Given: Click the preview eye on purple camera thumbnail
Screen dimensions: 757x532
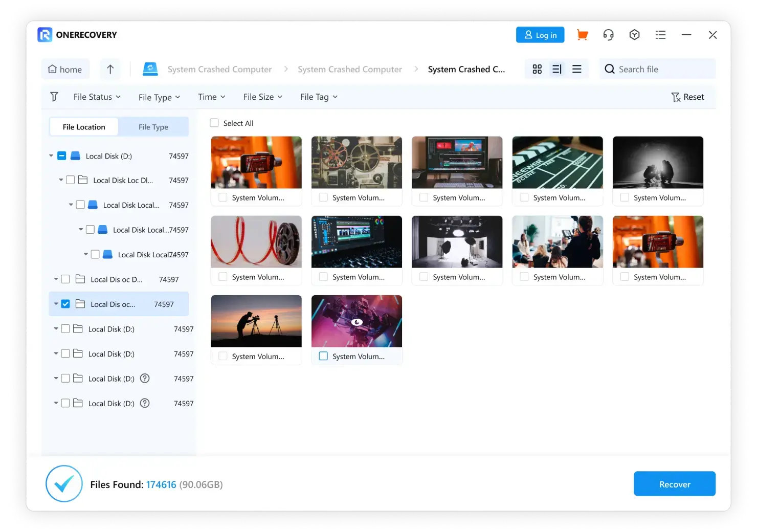Looking at the screenshot, I should coord(357,322).
